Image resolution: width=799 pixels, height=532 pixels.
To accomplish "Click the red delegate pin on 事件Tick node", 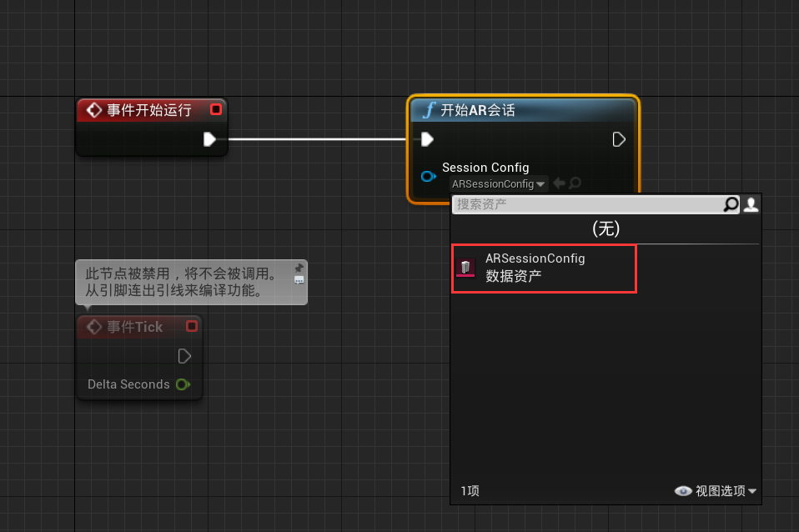I will 192,326.
